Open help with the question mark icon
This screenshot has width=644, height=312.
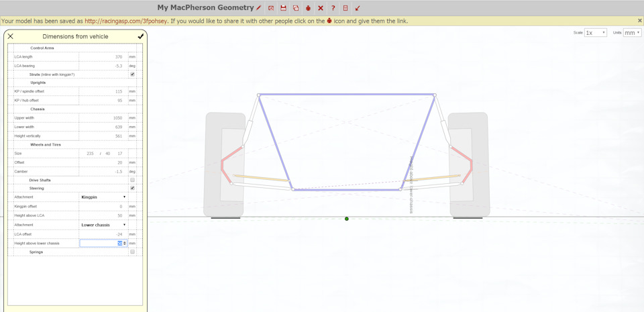pyautogui.click(x=333, y=8)
